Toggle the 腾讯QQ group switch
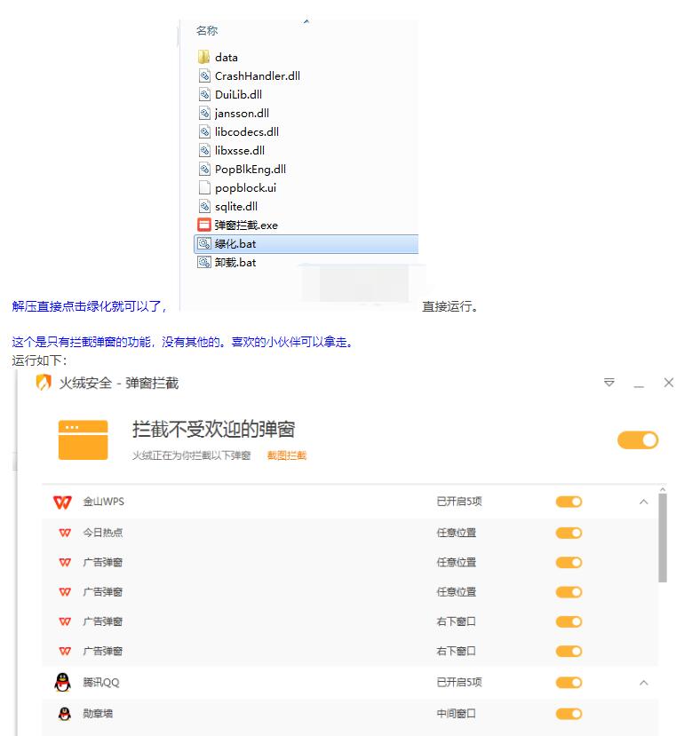The height and width of the screenshot is (736, 700). tap(569, 683)
